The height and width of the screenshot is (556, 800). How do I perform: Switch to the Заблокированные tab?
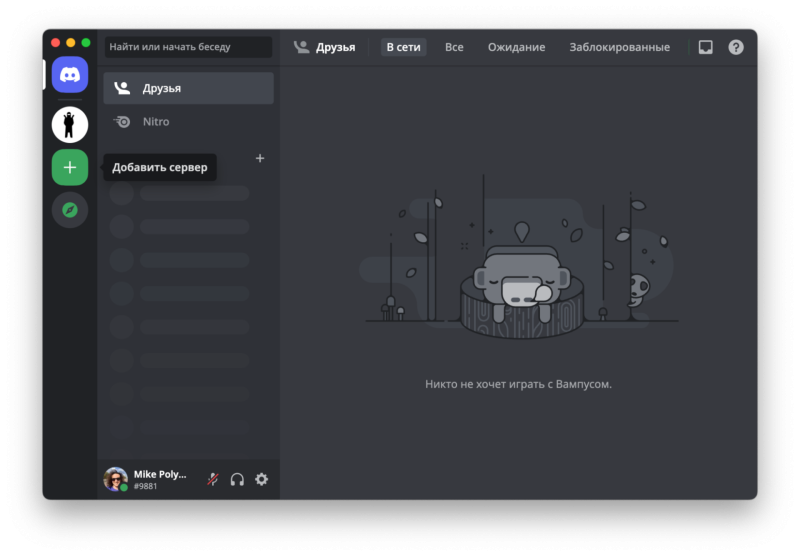(619, 47)
